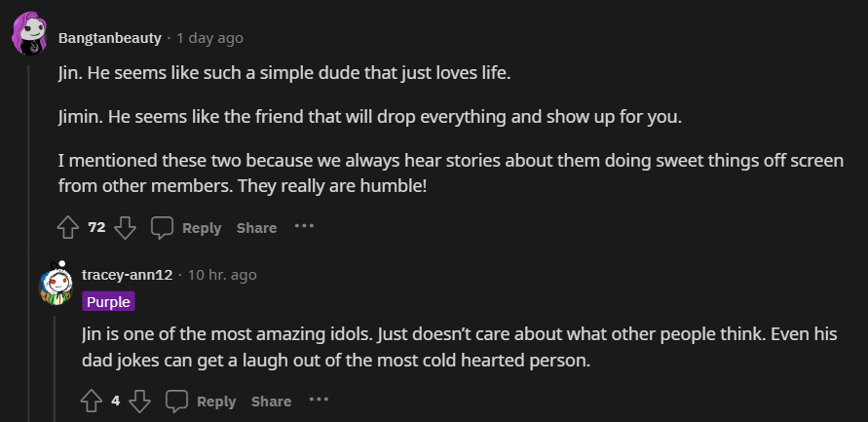Downvote Bangtanbeauty's comment
868x422 pixels.
(x=125, y=227)
